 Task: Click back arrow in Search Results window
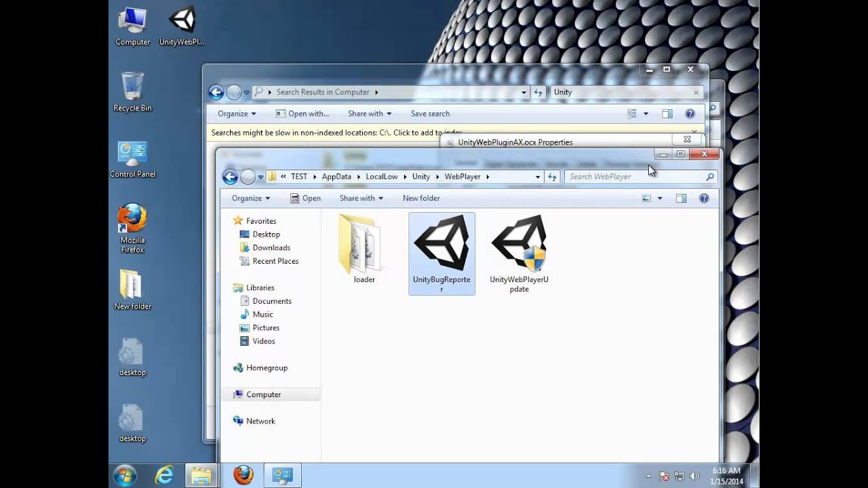[216, 92]
